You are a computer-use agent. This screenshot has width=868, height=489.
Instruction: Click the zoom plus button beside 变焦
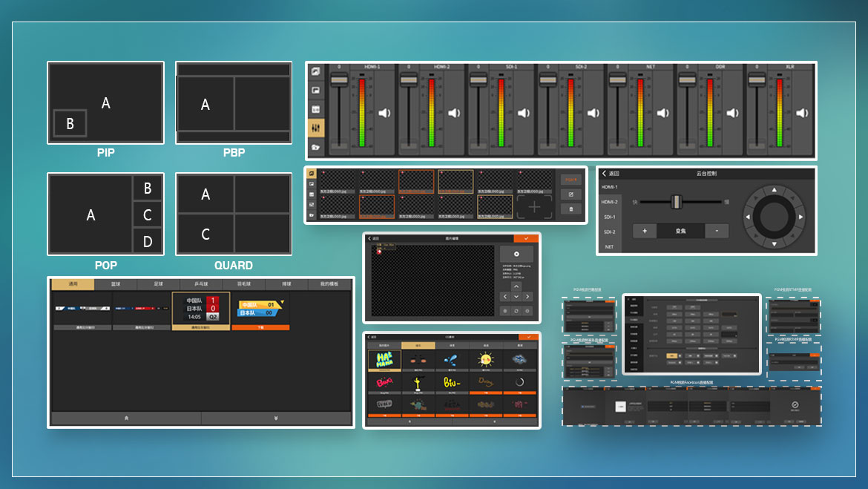[x=644, y=231]
